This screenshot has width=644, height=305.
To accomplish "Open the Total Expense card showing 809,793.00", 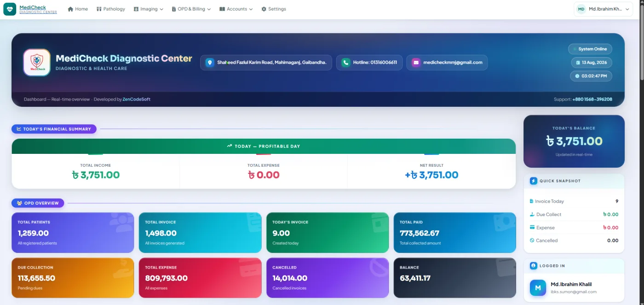I will 200,278.
